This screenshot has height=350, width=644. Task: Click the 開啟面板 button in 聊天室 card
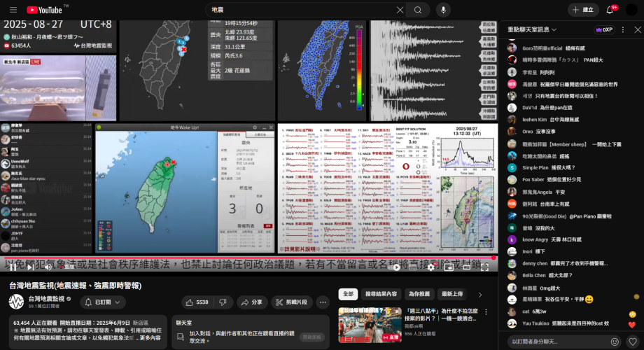tap(311, 337)
